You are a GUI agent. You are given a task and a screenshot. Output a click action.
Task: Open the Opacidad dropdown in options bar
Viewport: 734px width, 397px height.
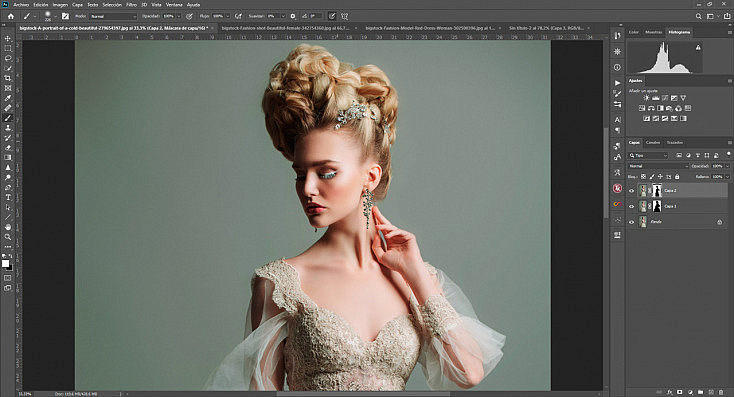point(178,16)
